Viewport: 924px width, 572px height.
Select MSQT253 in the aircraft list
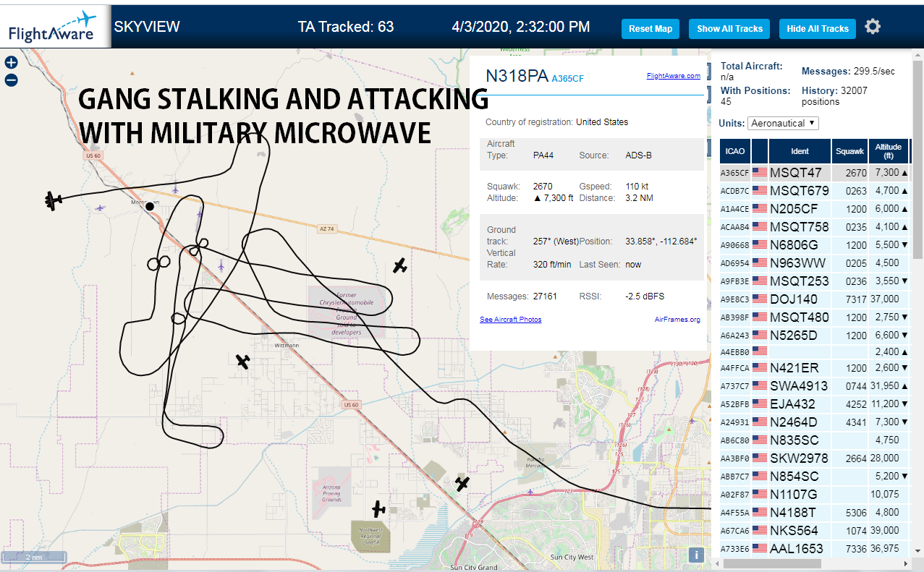800,281
